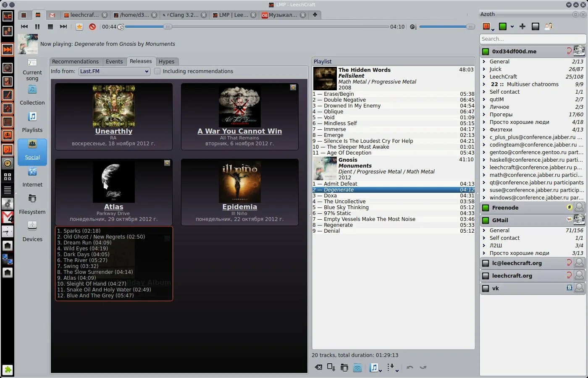Click the B icon on vk account

pos(570,288)
